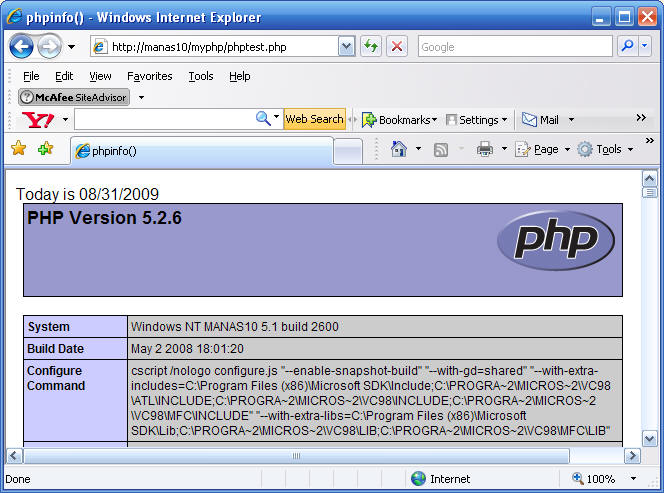This screenshot has width=664, height=493.
Task: Open Favorites Center star icon
Action: click(x=19, y=148)
